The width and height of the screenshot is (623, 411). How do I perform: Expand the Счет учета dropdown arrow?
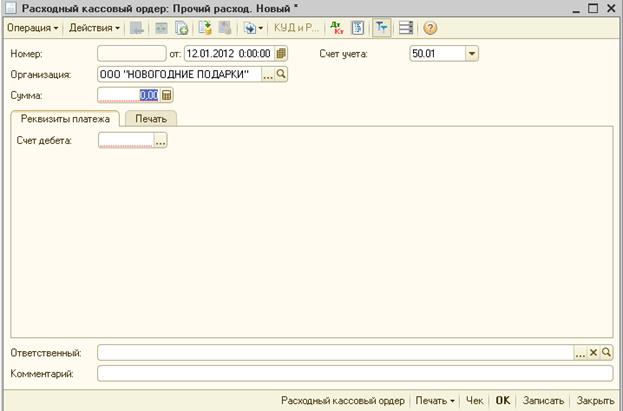click(472, 54)
